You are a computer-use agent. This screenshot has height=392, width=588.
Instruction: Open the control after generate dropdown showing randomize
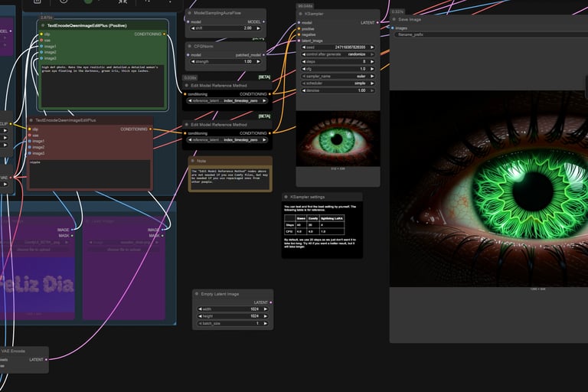coord(338,54)
